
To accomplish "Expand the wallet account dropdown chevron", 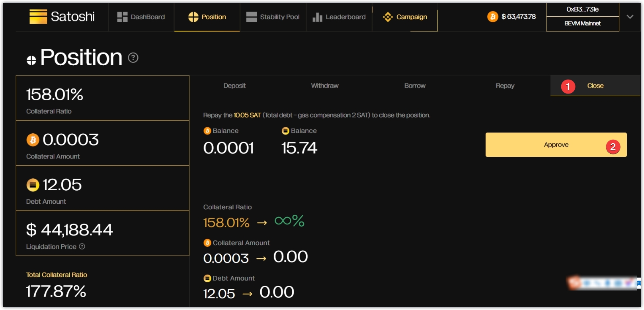I will coord(630,17).
